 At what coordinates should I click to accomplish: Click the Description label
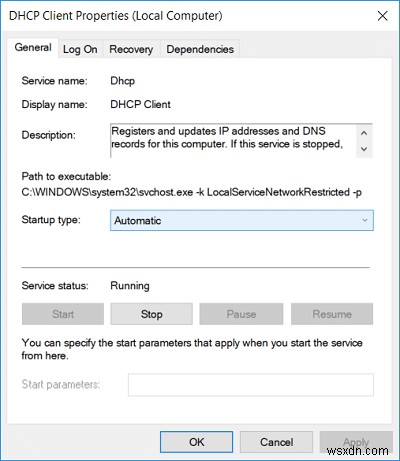(x=49, y=135)
